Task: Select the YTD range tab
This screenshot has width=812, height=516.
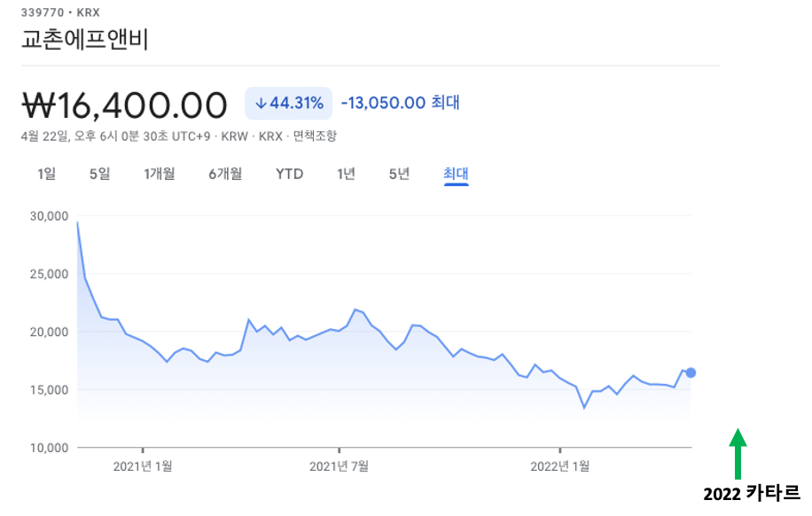Action: tap(289, 174)
